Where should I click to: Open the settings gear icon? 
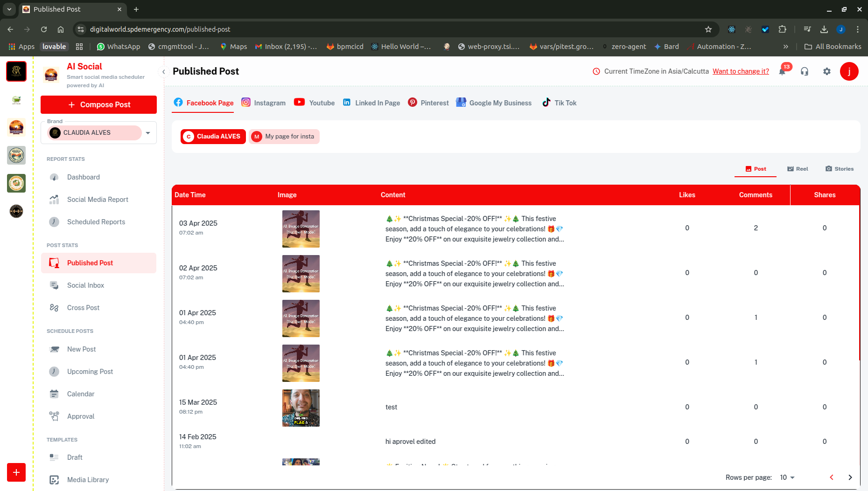827,71
